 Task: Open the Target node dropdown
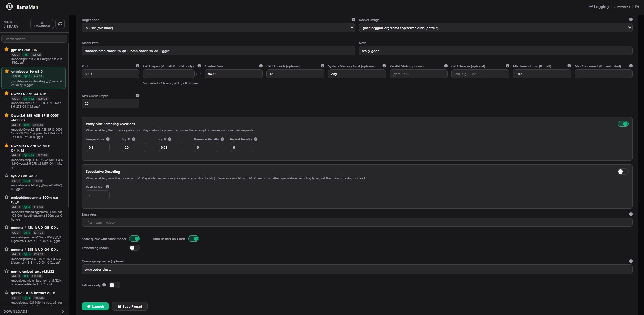[218, 28]
